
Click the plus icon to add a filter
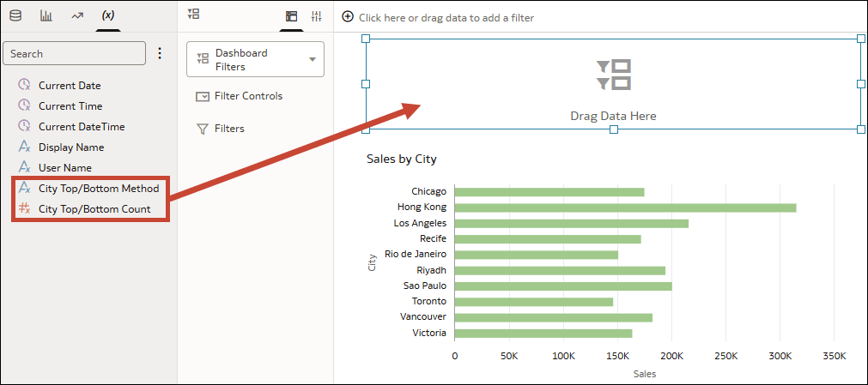click(x=348, y=17)
